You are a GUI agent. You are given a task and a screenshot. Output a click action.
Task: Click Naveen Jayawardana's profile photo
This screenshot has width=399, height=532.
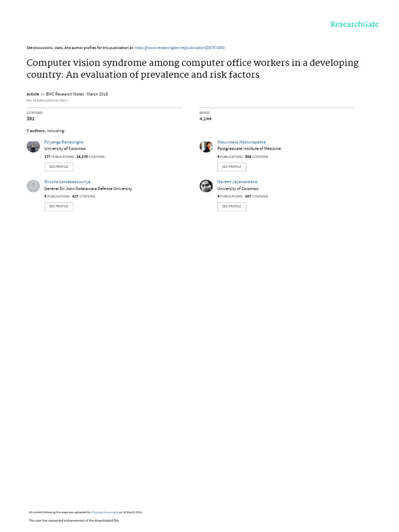(x=206, y=186)
